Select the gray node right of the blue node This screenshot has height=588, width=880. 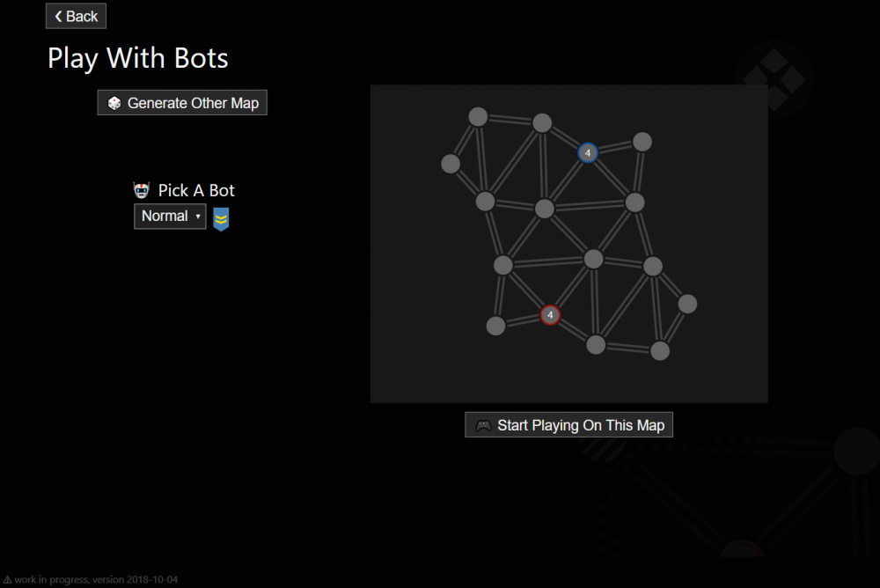click(x=642, y=142)
